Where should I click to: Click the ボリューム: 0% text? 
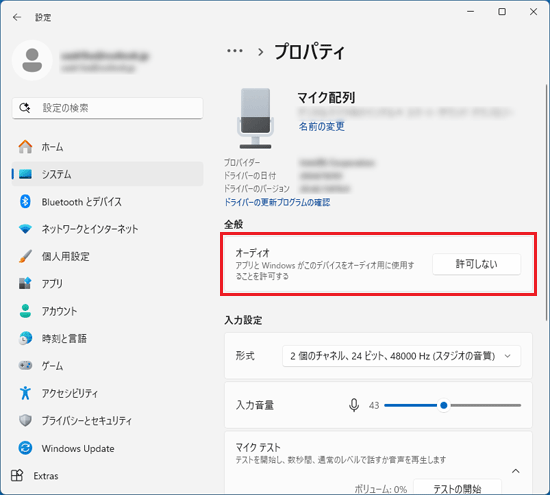point(381,489)
